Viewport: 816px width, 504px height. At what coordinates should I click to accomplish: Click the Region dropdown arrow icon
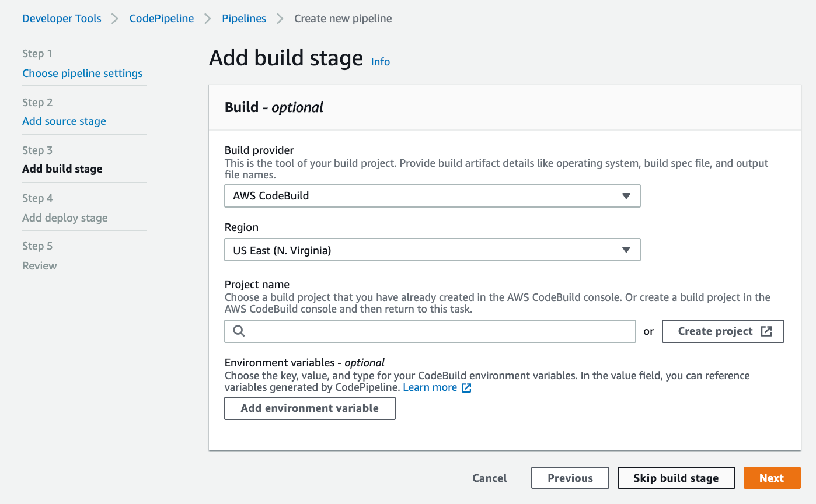[x=626, y=250]
